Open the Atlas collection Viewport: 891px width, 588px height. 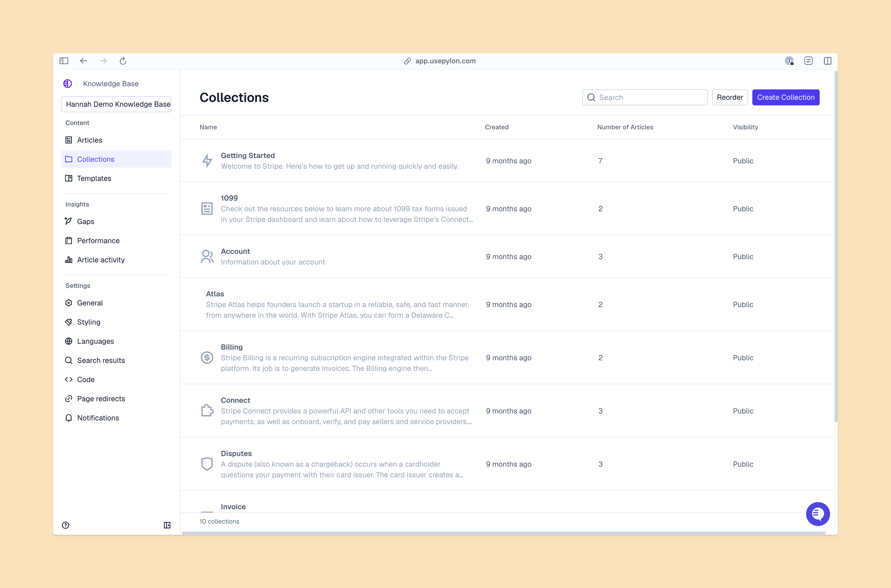(215, 294)
